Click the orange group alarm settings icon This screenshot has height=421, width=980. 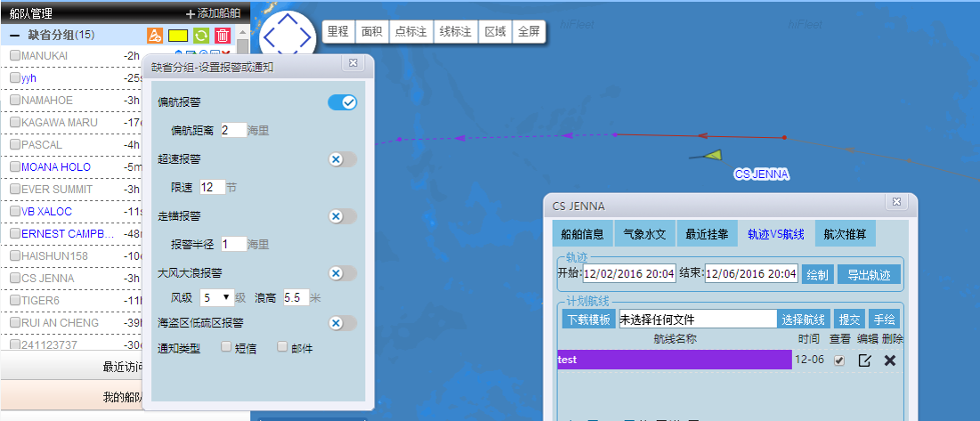pos(155,36)
